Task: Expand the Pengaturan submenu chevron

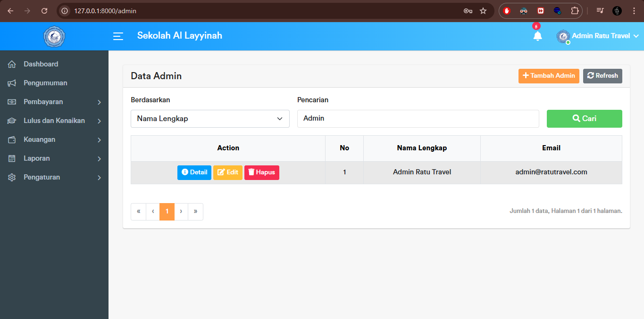Action: click(100, 178)
